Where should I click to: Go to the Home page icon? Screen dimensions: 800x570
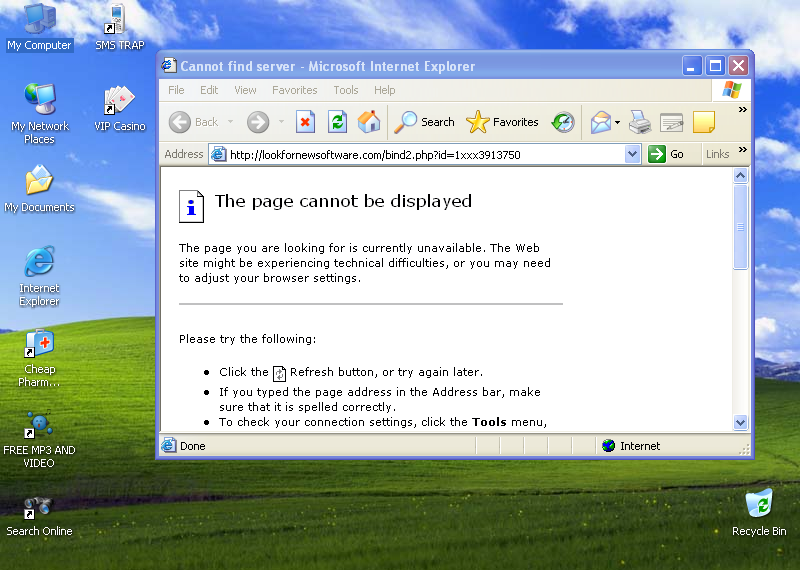pyautogui.click(x=369, y=122)
